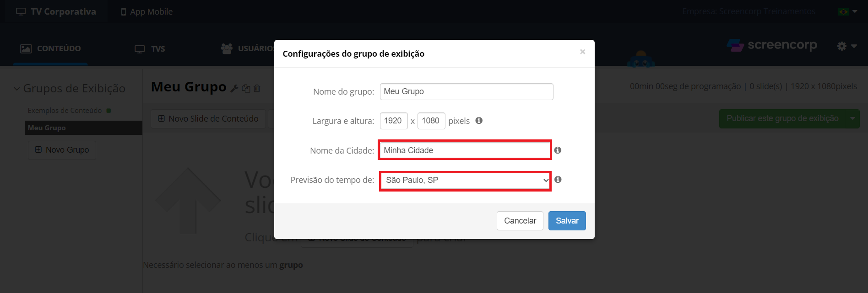Open the settings gear menu
The width and height of the screenshot is (868, 293).
[847, 46]
